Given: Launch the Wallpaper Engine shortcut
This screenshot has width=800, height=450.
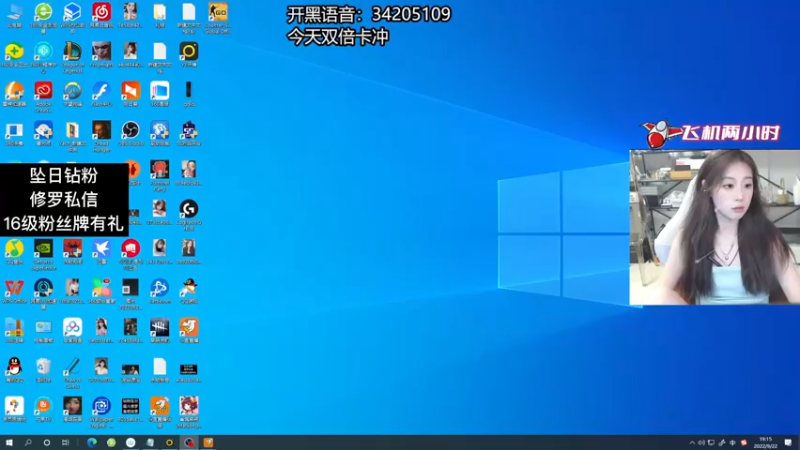Looking at the screenshot, I should coord(102,406).
